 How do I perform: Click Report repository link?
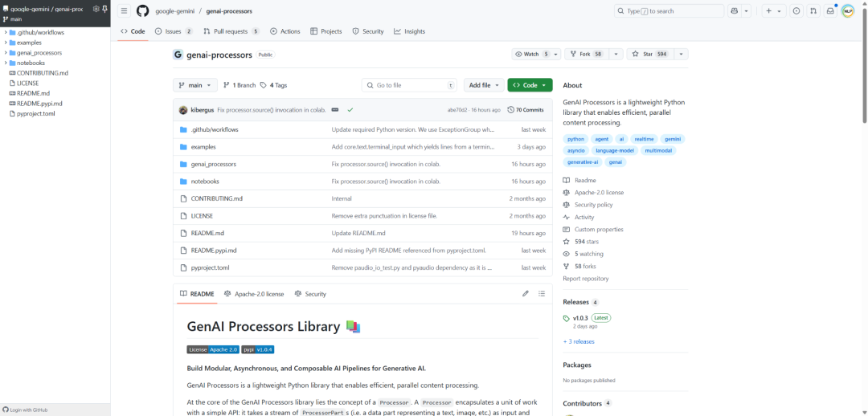586,279
